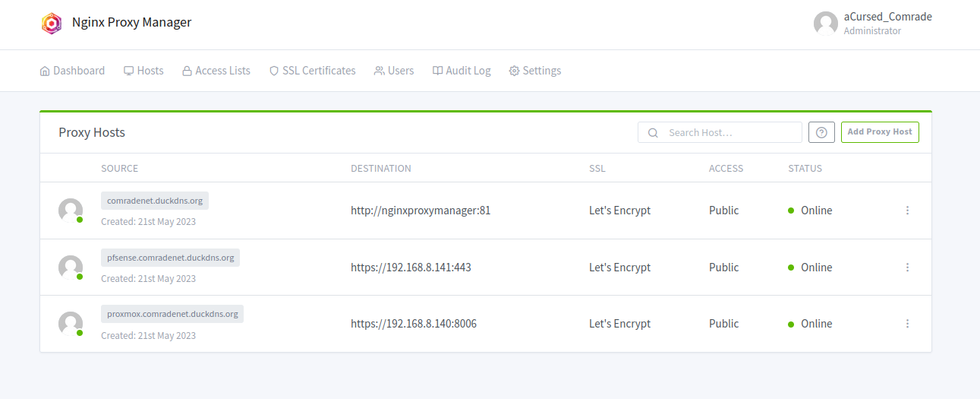
Task: Open the help question-mark icon button
Action: (x=821, y=132)
